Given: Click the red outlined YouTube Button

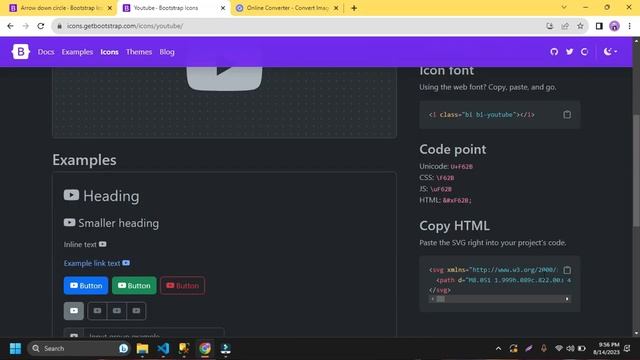Looking at the screenshot, I should tap(182, 286).
